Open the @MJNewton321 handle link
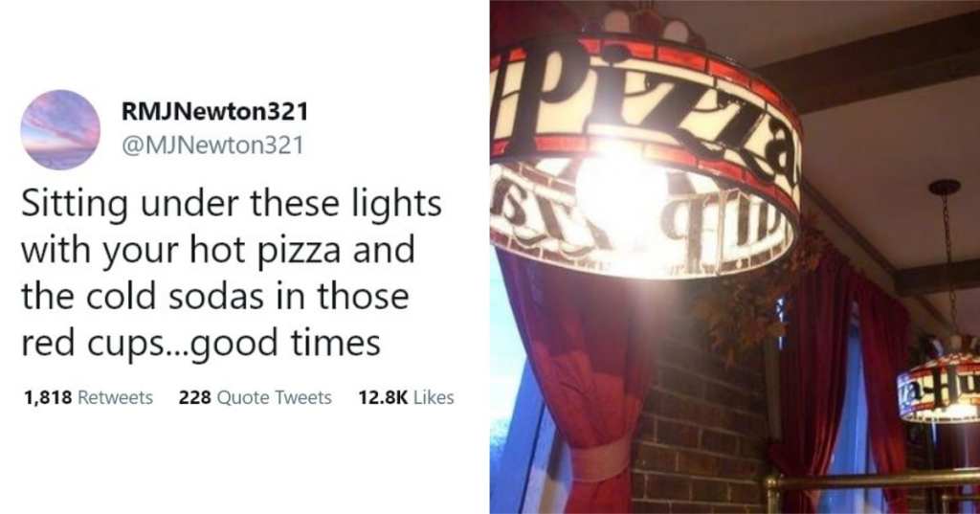 pos(212,145)
